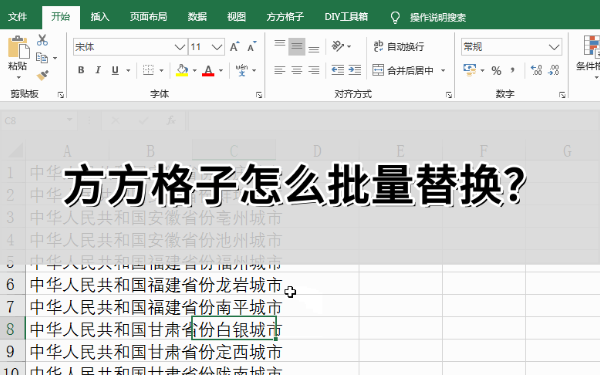
Task: Switch to 方方格子 tab
Action: coord(285,17)
